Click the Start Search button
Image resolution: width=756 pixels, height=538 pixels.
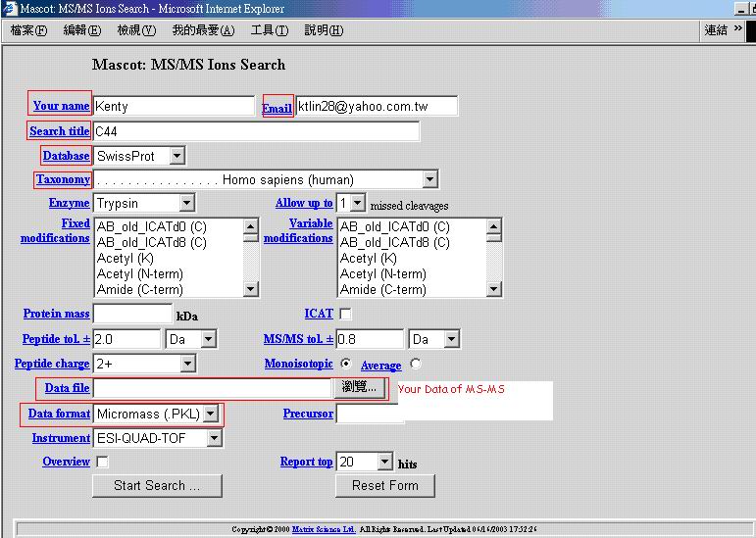coord(157,485)
